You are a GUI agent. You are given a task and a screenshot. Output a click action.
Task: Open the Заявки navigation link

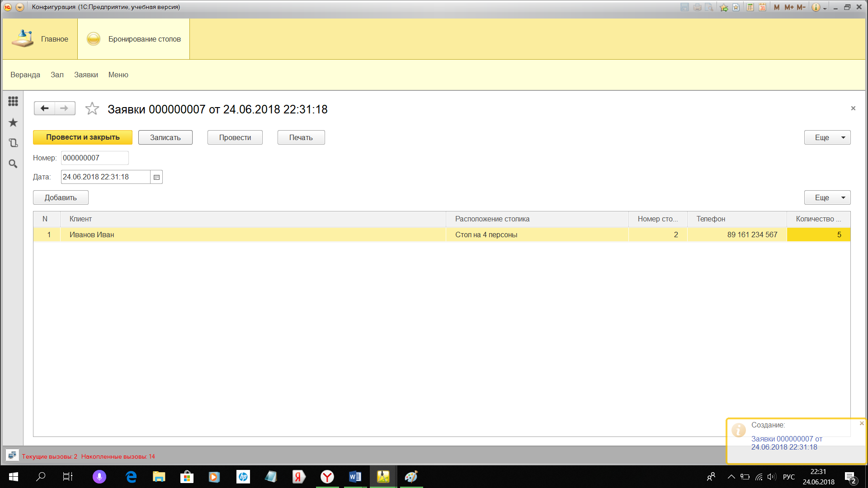click(x=86, y=75)
